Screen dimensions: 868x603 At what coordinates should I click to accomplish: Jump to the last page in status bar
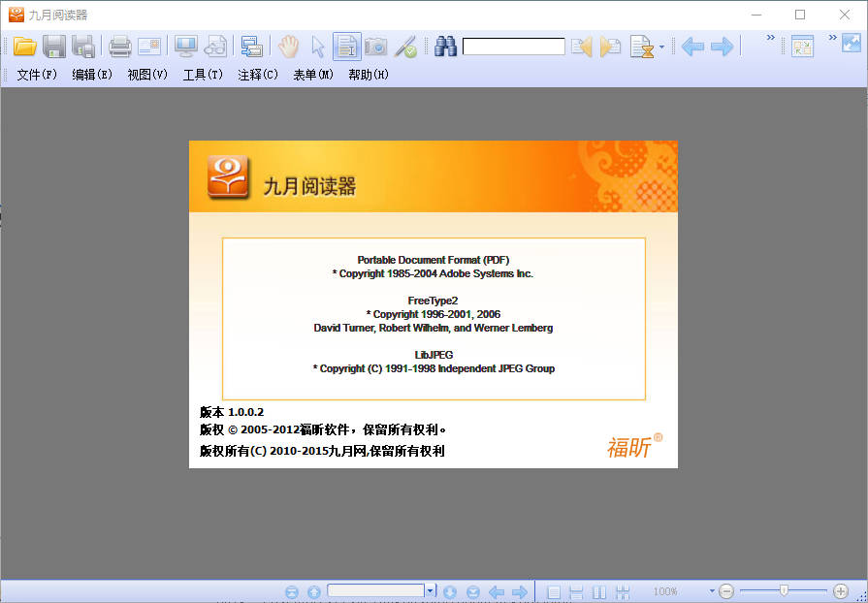(472, 592)
